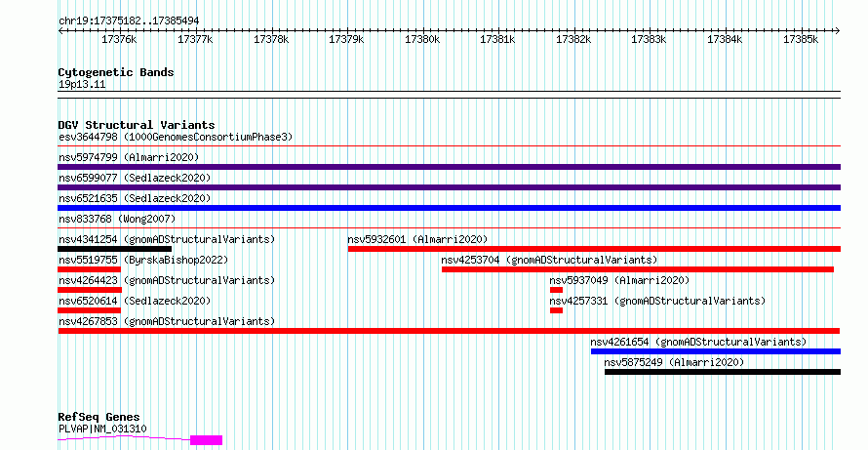
Task: Select the small red nsv4257331 bar
Action: 556,310
